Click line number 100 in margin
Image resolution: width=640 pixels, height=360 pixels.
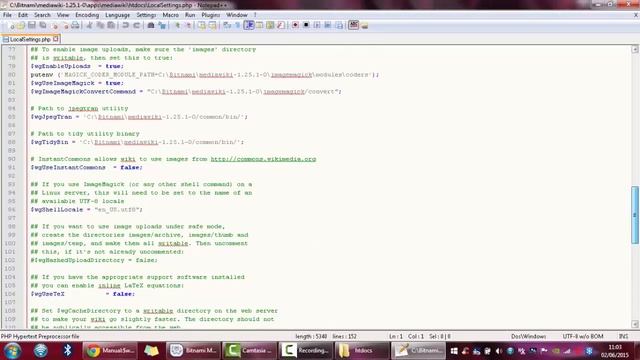[x=10, y=243]
